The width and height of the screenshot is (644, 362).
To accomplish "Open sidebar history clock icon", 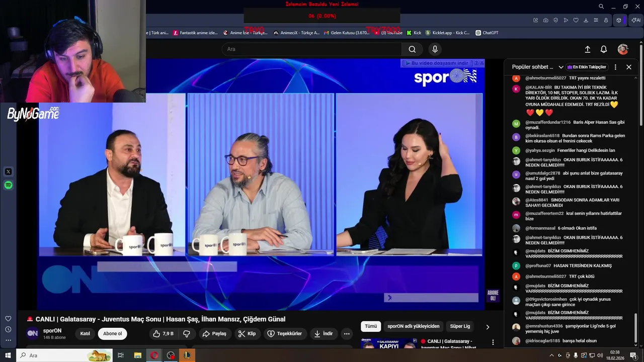I will tap(8, 330).
